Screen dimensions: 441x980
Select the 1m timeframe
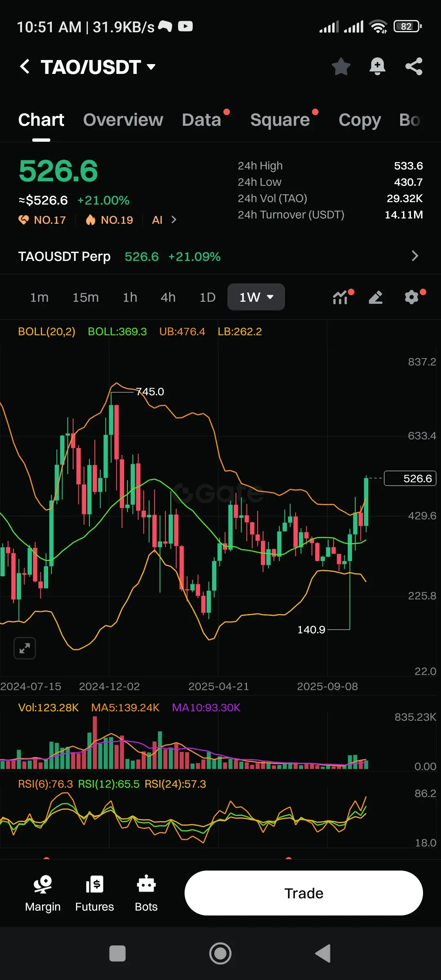tap(39, 297)
